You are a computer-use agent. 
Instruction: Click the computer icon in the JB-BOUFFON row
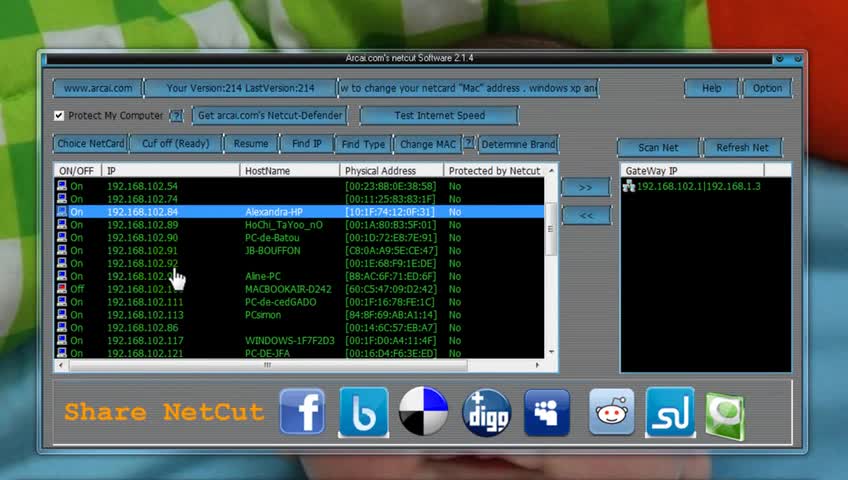pos(62,250)
